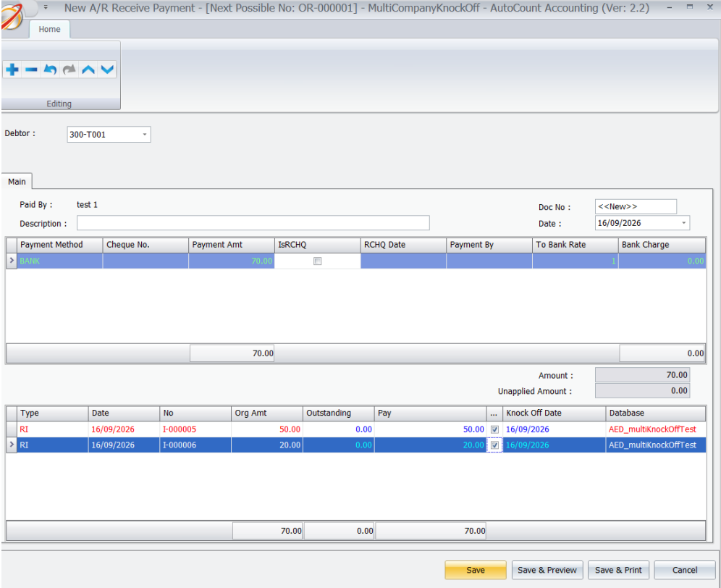Click the AutoCount application logo
721x588 pixels.
(x=11, y=16)
